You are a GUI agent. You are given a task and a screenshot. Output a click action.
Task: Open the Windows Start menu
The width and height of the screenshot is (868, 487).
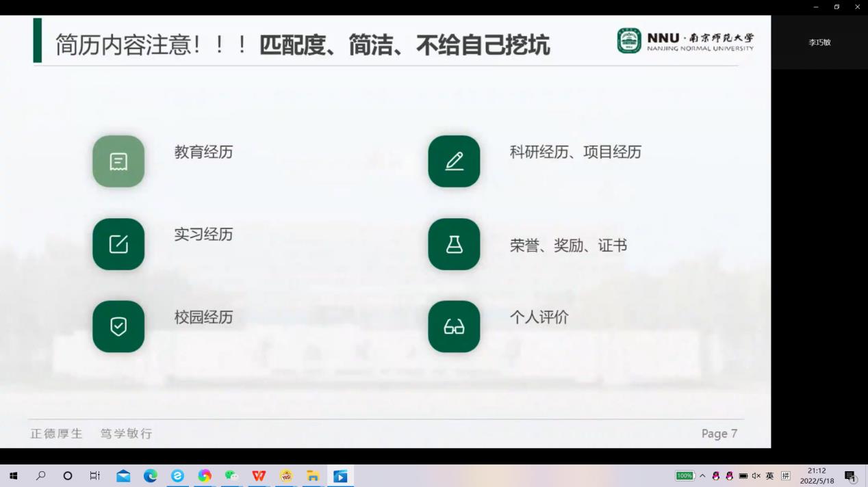[x=13, y=476]
